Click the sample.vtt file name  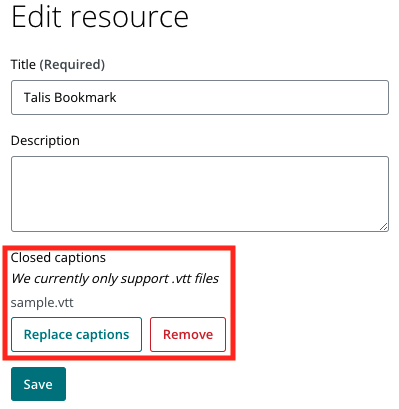tap(42, 303)
